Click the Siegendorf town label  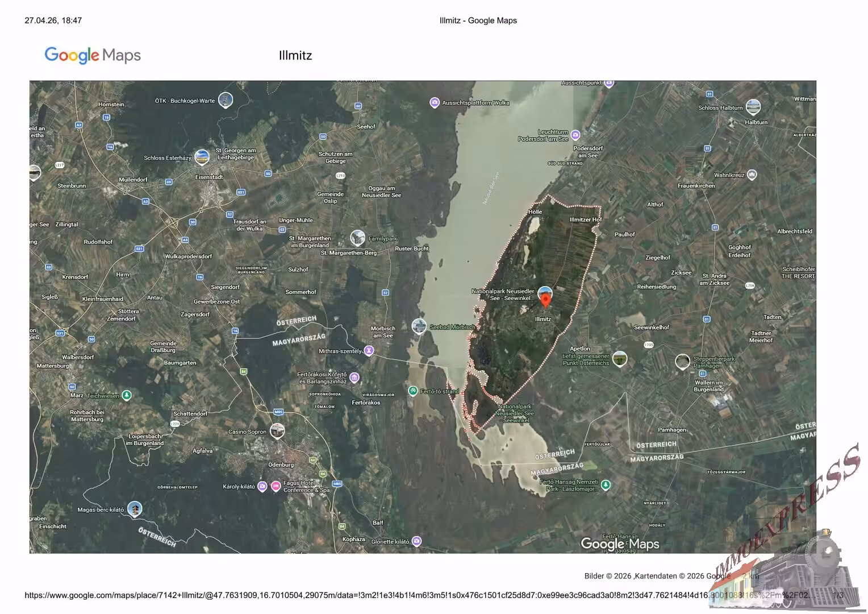(225, 287)
